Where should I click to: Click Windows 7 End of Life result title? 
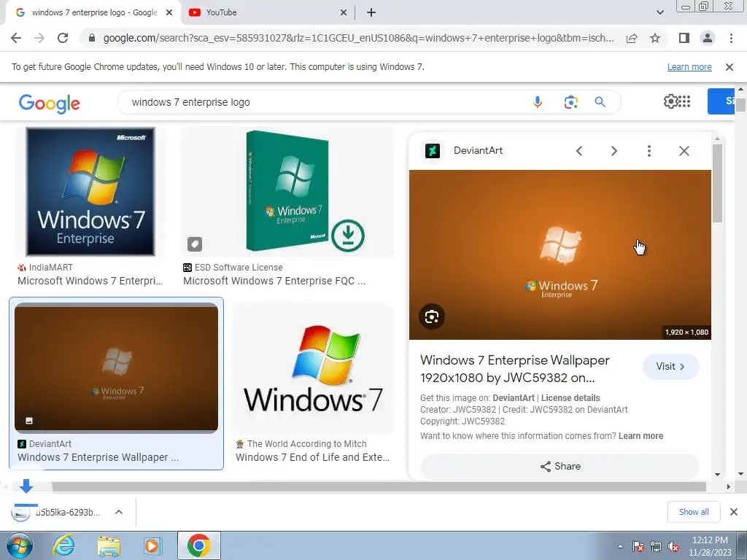pyautogui.click(x=312, y=457)
